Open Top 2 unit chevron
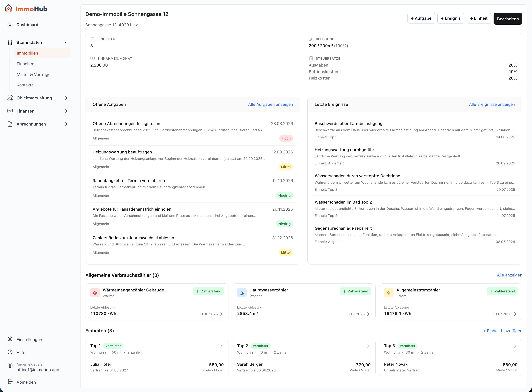Image resolution: width=532 pixels, height=392 pixels. click(368, 346)
